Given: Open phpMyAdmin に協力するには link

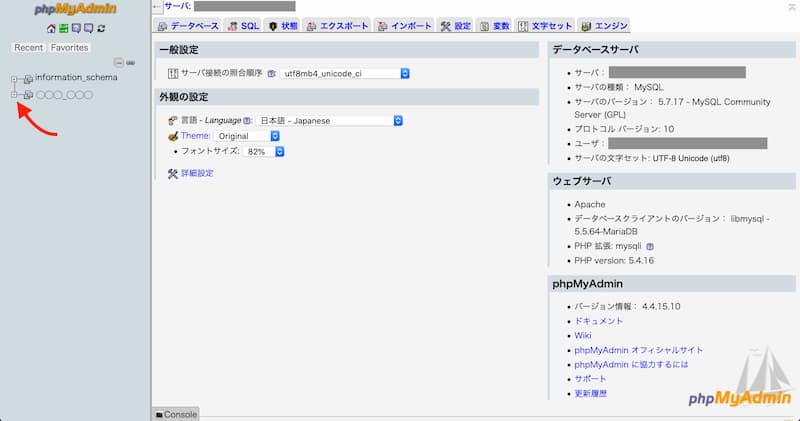Looking at the screenshot, I should click(x=631, y=365).
